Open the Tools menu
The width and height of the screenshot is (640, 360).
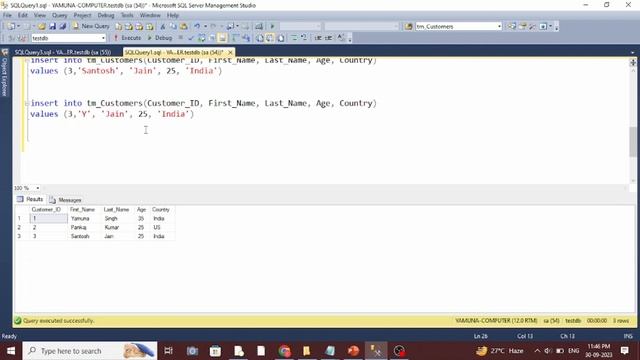[x=127, y=15]
